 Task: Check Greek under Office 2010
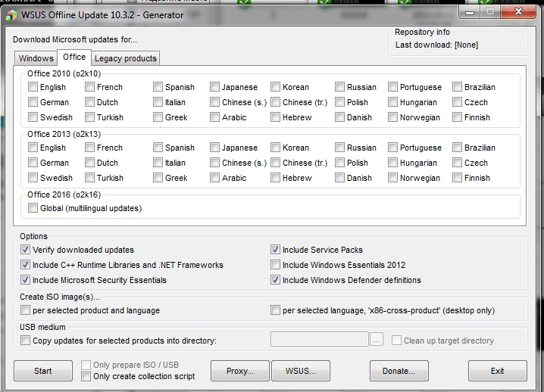(x=158, y=117)
